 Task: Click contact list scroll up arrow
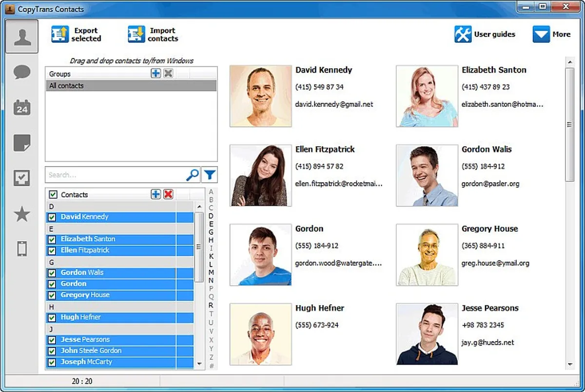click(x=199, y=207)
